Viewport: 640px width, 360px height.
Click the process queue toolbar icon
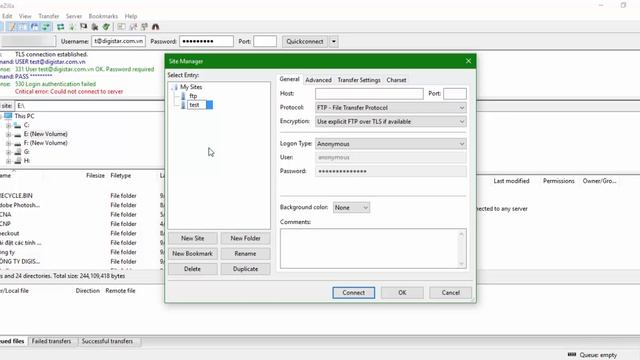point(72,27)
